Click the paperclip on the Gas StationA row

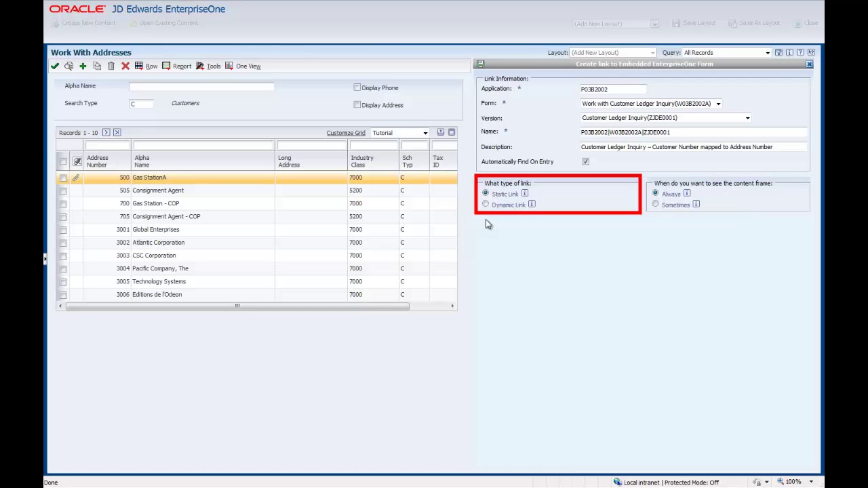click(x=76, y=178)
